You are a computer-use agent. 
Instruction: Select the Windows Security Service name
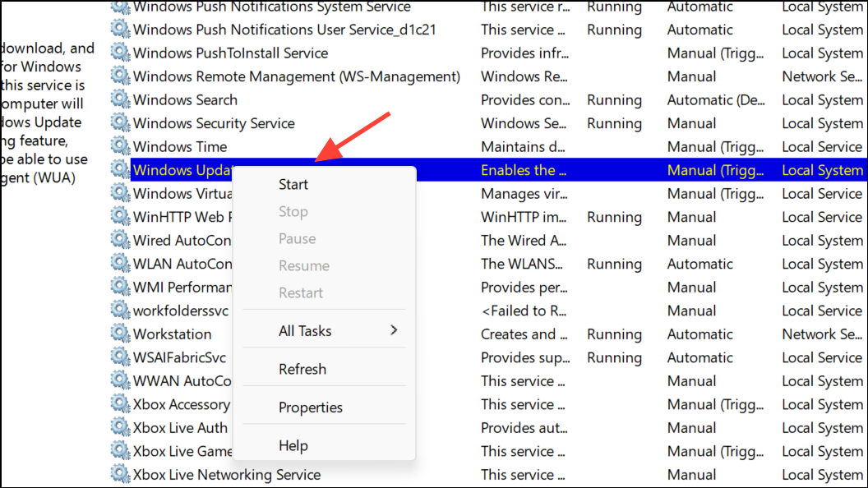point(214,123)
